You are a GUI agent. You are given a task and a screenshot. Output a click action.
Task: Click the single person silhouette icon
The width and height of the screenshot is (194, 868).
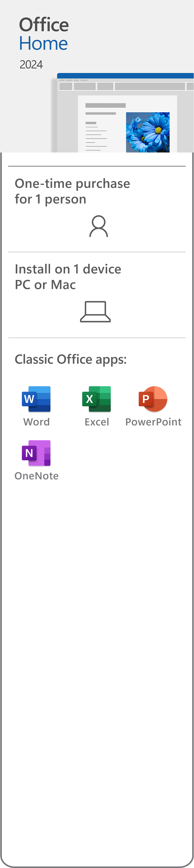[x=98, y=227]
